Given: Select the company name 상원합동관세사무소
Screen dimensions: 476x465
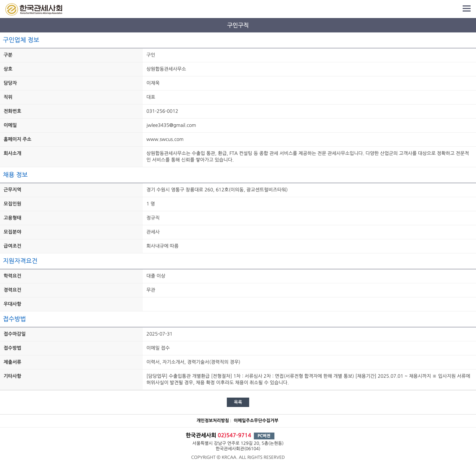Looking at the screenshot, I should pos(166,69).
